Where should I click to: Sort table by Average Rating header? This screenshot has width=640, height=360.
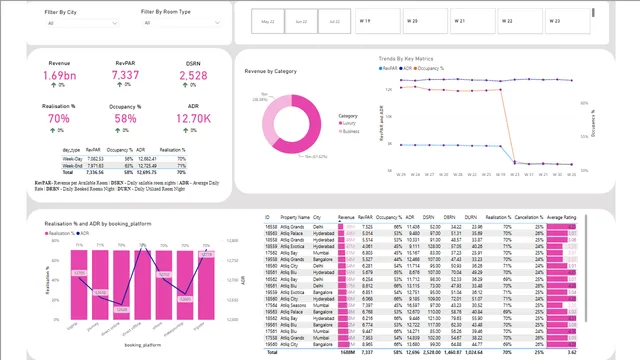point(561,218)
